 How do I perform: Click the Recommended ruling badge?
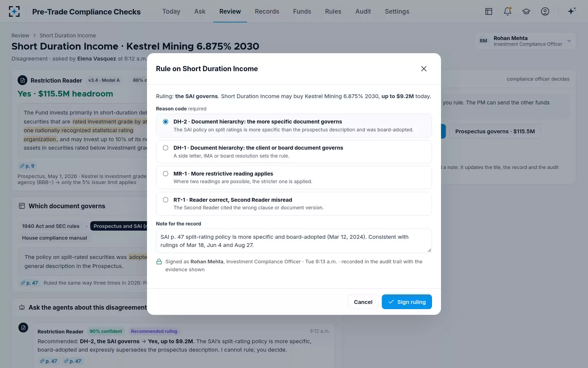pyautogui.click(x=154, y=331)
